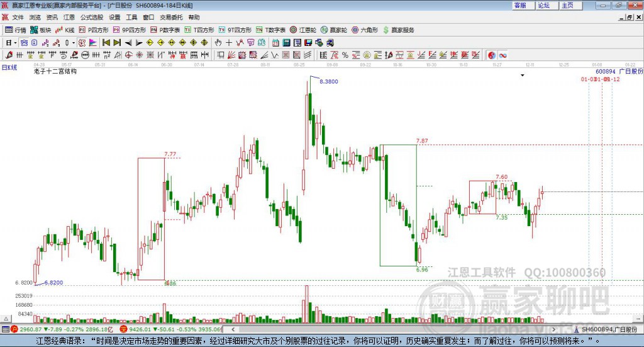Open the 江恩 menu

click(69, 17)
